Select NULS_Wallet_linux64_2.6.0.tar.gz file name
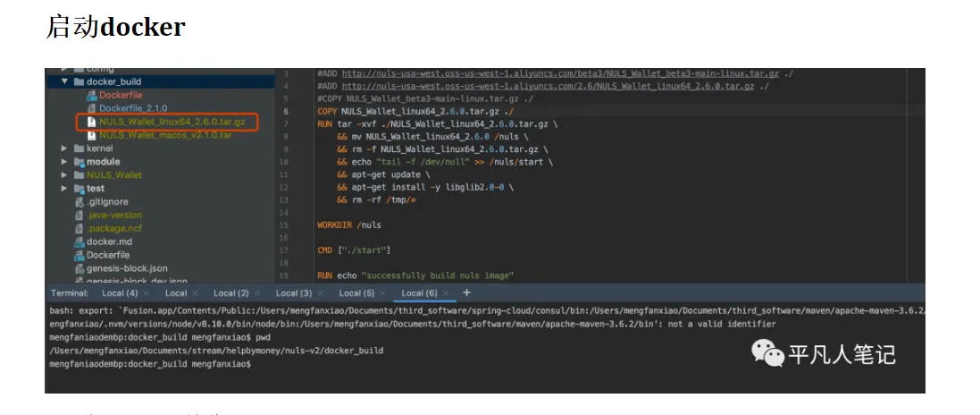The image size is (980, 415). coord(172,122)
